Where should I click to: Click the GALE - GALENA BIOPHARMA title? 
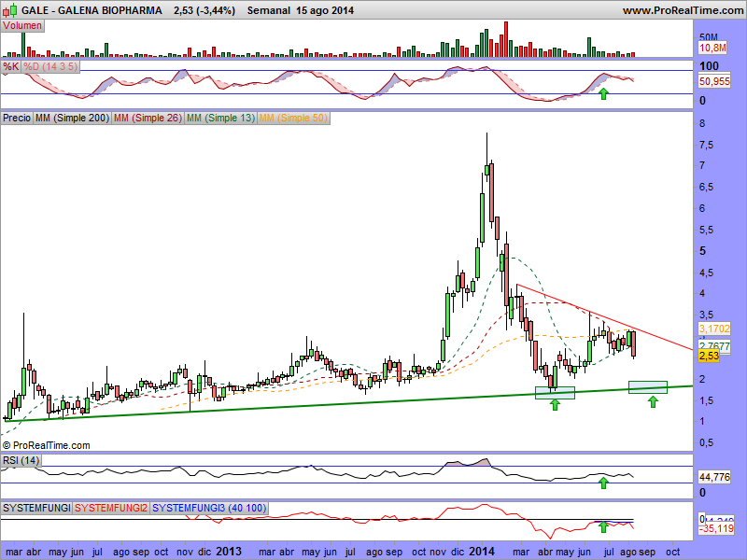92,10
